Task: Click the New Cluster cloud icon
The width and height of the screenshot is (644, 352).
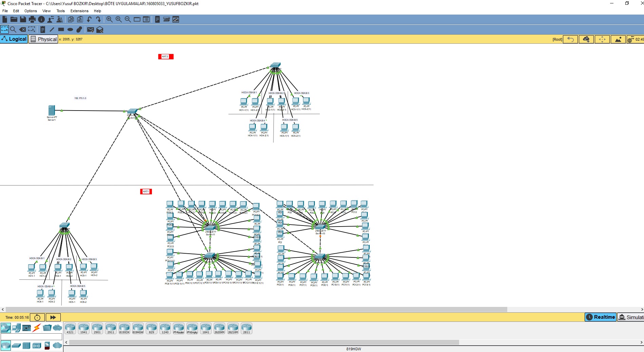Action: coord(586,39)
